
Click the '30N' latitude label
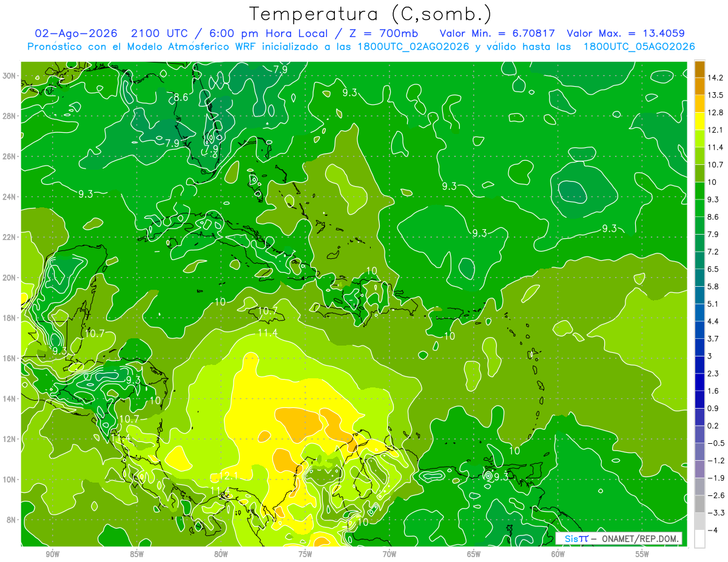tap(9, 76)
